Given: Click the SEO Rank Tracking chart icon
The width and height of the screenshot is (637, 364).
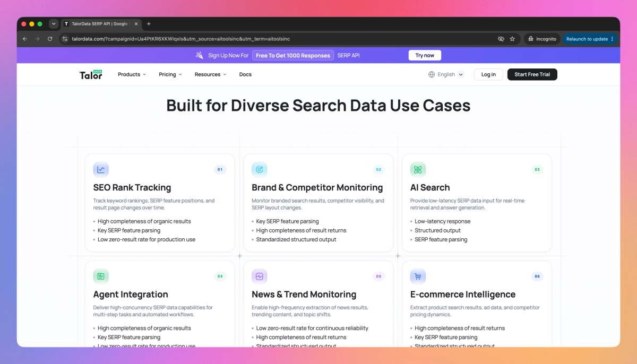Looking at the screenshot, I should pos(101,170).
